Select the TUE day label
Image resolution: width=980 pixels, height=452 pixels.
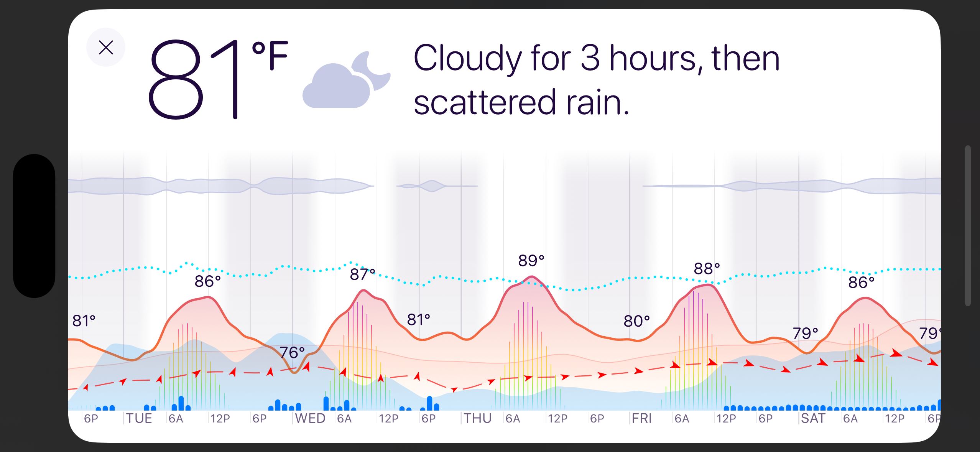click(x=140, y=418)
